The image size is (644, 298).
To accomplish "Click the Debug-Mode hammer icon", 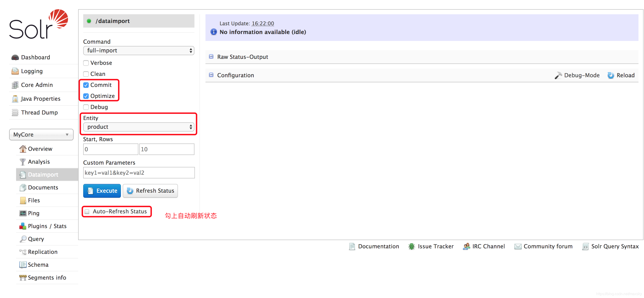I will [558, 75].
